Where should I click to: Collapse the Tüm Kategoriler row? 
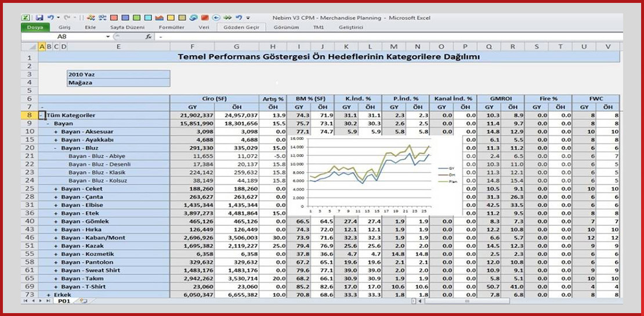click(42, 116)
